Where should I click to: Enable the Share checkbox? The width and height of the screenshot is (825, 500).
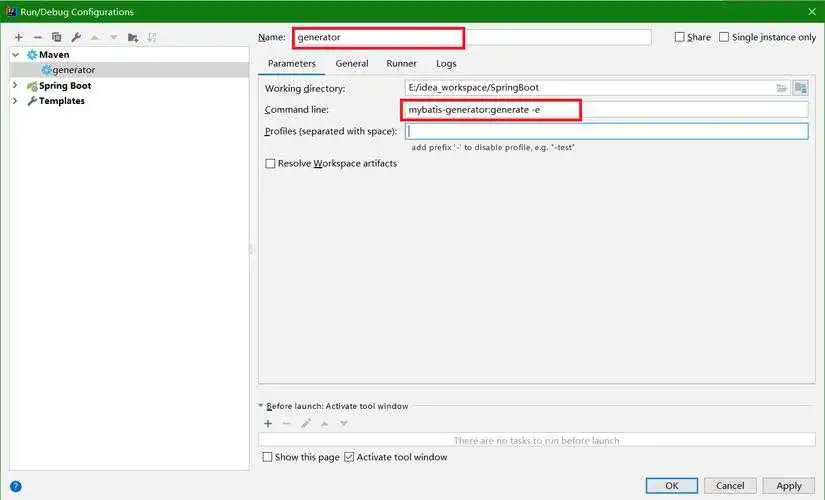pos(680,37)
